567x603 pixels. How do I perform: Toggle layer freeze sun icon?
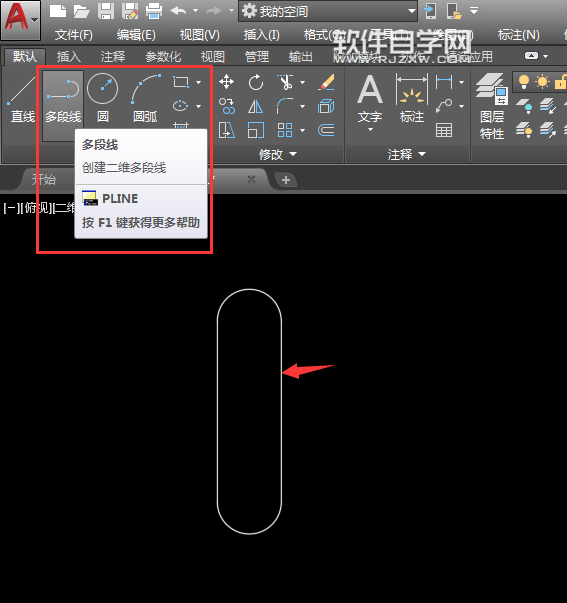(x=542, y=82)
